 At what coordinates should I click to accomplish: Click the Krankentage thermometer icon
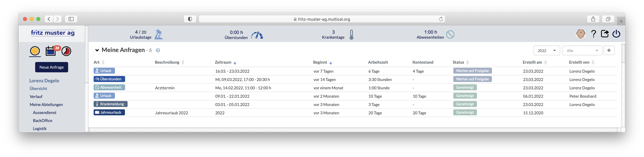pos(351,35)
